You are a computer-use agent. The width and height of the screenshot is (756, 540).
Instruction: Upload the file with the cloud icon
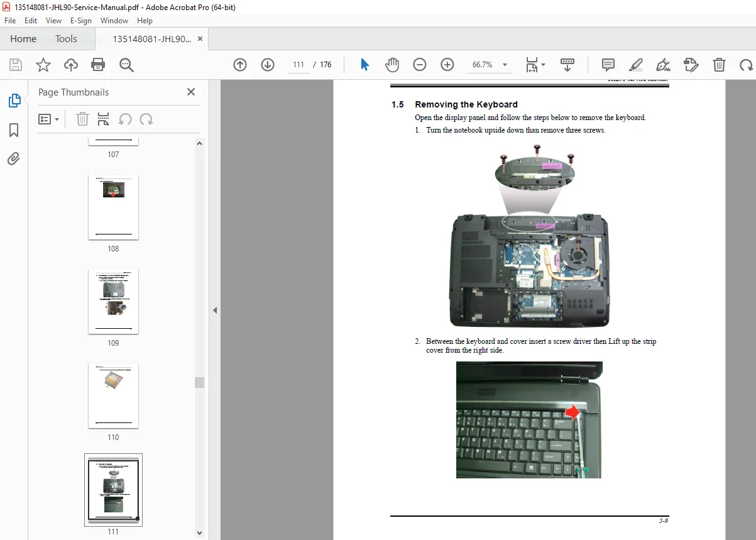71,65
